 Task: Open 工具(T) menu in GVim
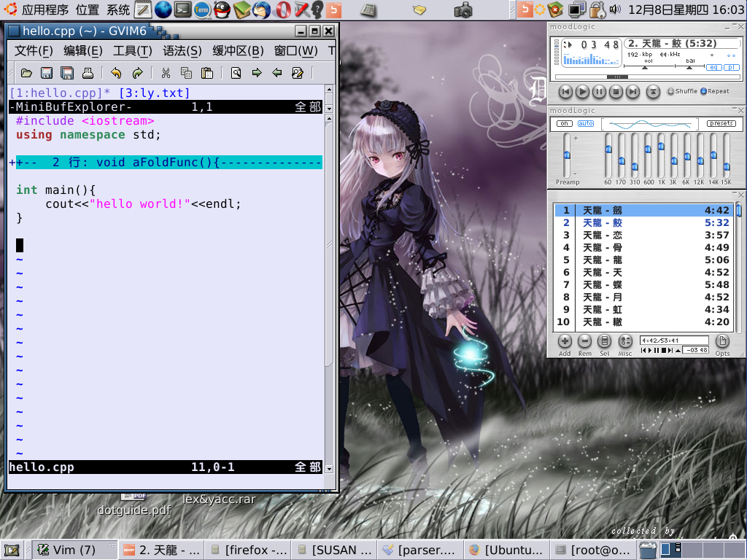[133, 50]
